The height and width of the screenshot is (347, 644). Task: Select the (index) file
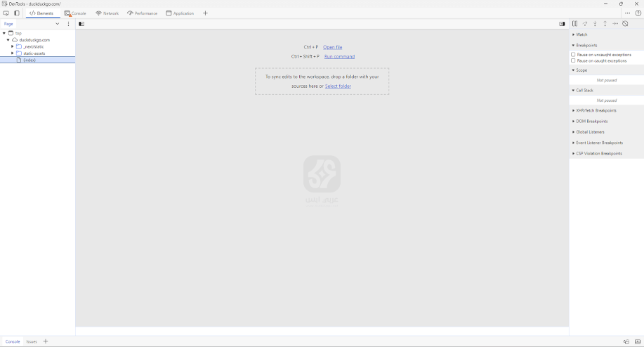point(37,60)
